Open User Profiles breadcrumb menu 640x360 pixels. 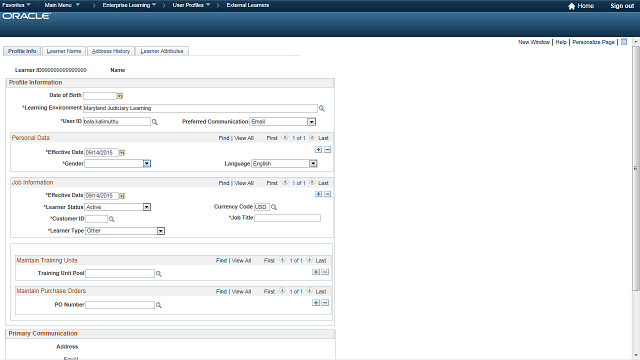191,5
